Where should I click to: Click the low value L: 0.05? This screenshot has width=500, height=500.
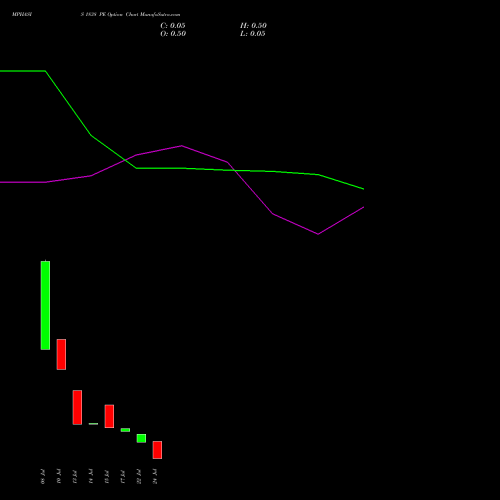click(x=253, y=34)
